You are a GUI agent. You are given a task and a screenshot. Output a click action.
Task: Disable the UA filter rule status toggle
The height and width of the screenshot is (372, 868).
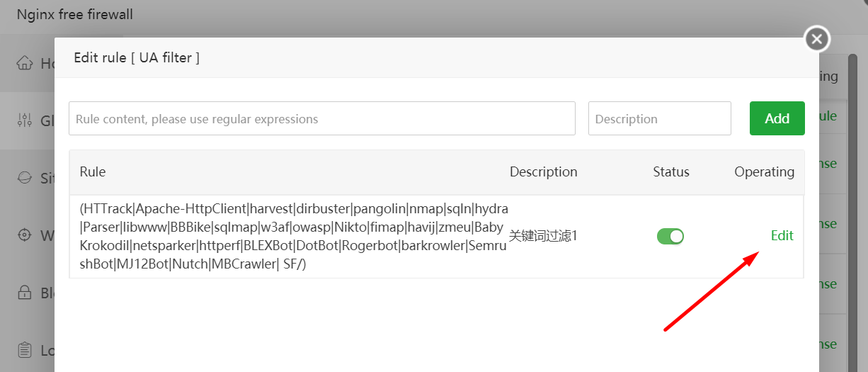(x=670, y=236)
